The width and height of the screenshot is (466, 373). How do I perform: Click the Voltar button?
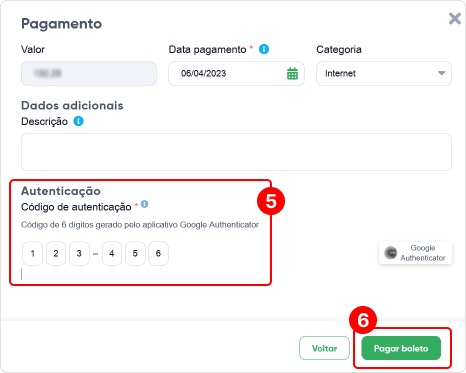324,348
